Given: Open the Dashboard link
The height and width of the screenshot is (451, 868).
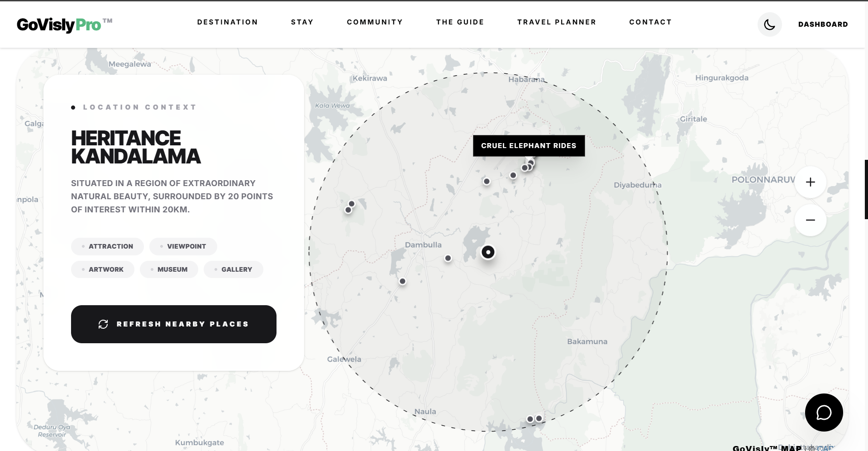Looking at the screenshot, I should pos(823,24).
